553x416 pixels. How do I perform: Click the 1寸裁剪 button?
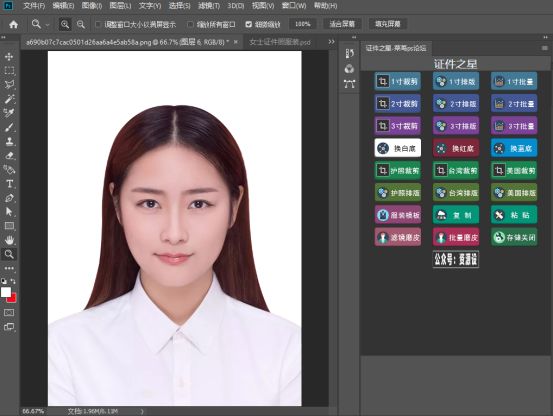(x=398, y=81)
